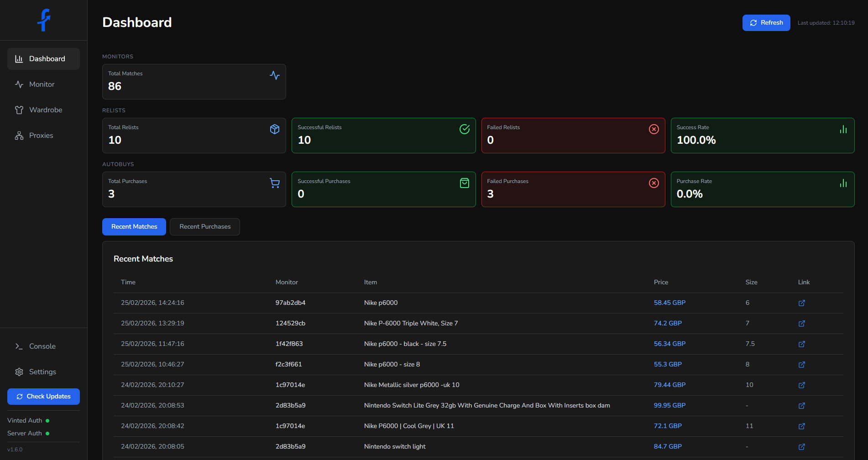Click the app logo at the top
The image size is (868, 460).
tap(43, 20)
